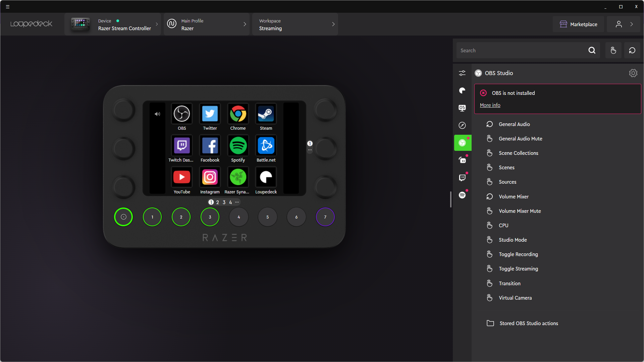Select the Toggle Streaming action icon
Screen dimensions: 644x362
point(489,268)
